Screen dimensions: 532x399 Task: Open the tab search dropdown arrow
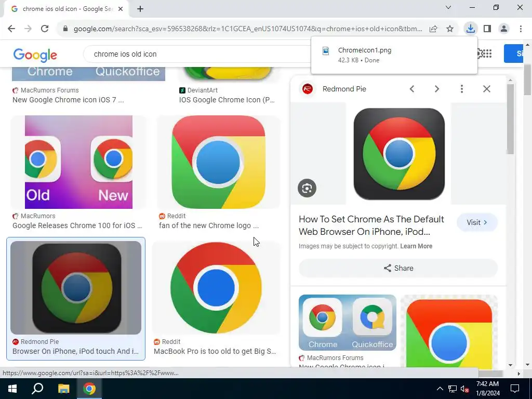pyautogui.click(x=448, y=7)
